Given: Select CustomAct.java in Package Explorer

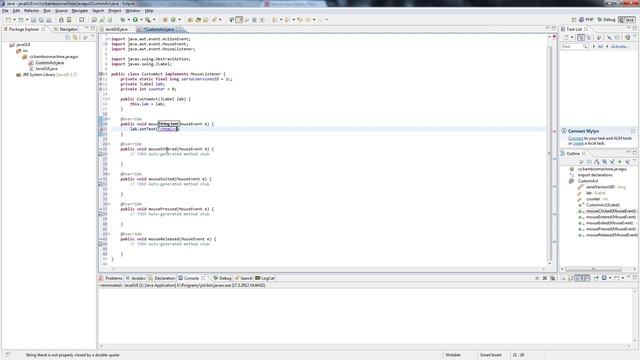Looking at the screenshot, I should tap(49, 63).
